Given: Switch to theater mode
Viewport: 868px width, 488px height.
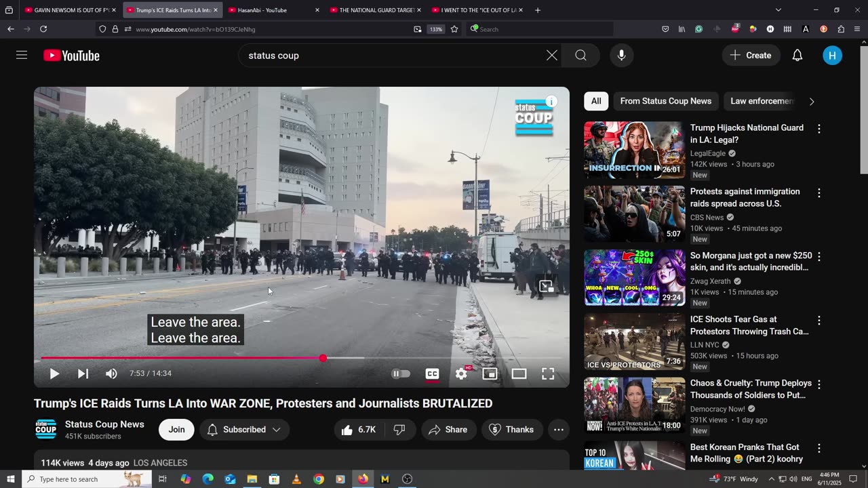Looking at the screenshot, I should point(519,373).
